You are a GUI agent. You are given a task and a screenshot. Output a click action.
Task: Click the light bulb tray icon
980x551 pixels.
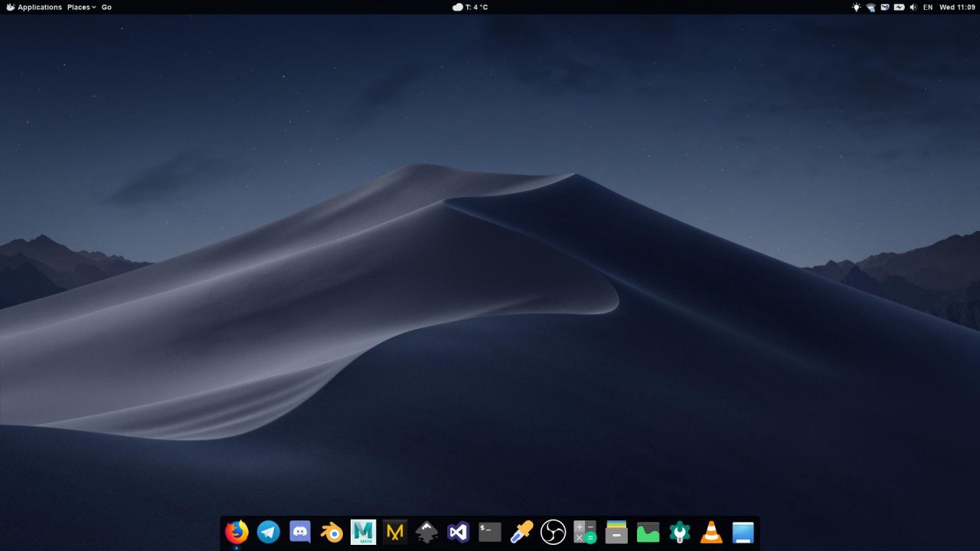(856, 7)
